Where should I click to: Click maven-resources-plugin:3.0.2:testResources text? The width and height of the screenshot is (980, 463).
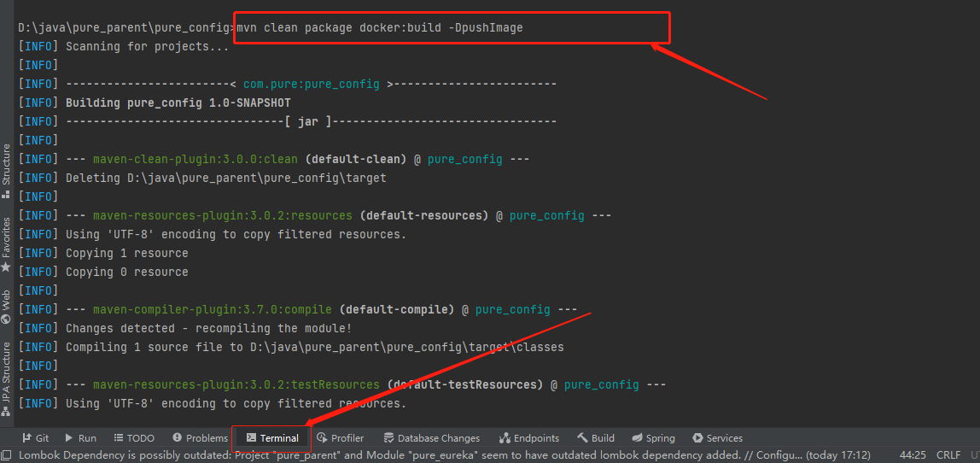tap(236, 384)
